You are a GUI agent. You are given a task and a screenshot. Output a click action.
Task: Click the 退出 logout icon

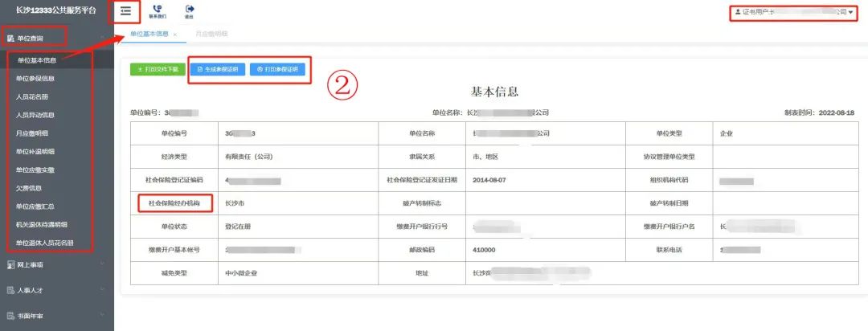[189, 10]
